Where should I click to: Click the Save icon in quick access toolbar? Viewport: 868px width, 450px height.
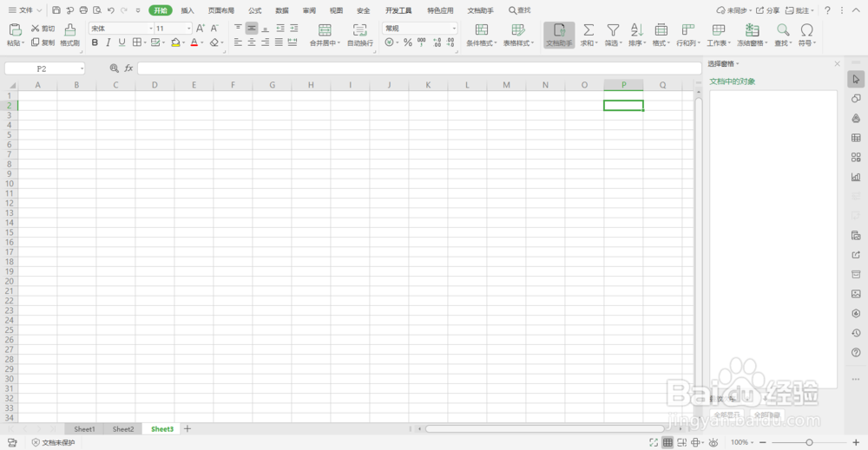[x=56, y=10]
